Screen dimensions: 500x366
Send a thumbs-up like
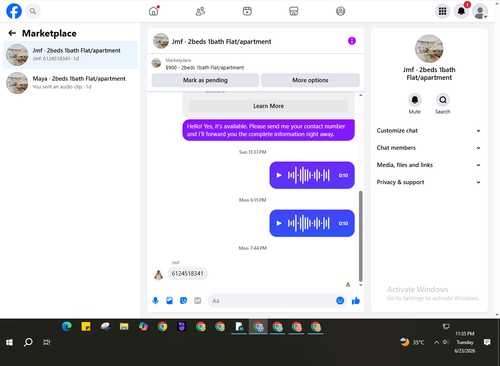click(x=356, y=301)
